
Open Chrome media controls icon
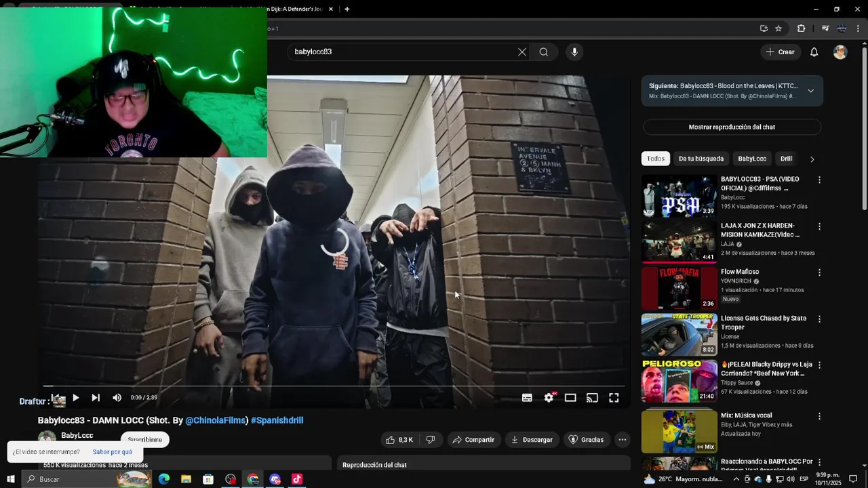(x=825, y=28)
